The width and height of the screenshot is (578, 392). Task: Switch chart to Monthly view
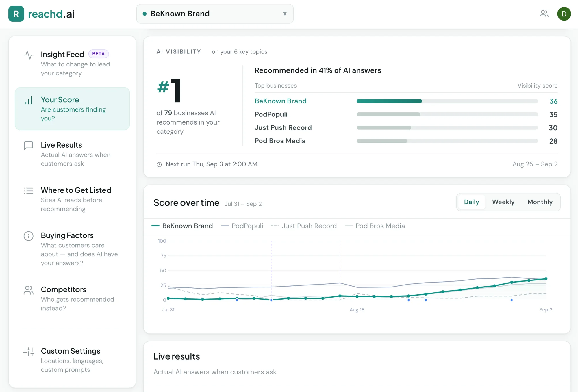(x=540, y=202)
